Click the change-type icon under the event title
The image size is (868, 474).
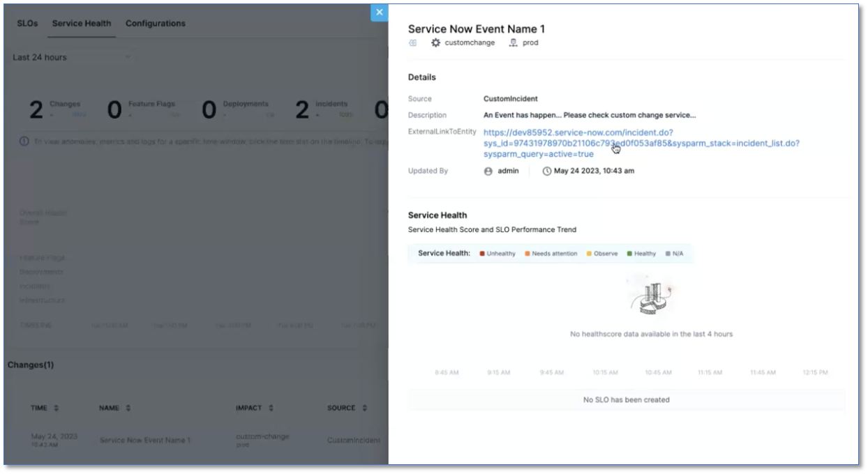tap(412, 43)
